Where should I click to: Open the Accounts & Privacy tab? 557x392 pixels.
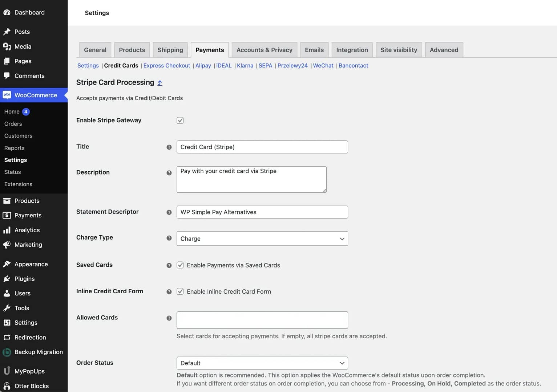265,50
